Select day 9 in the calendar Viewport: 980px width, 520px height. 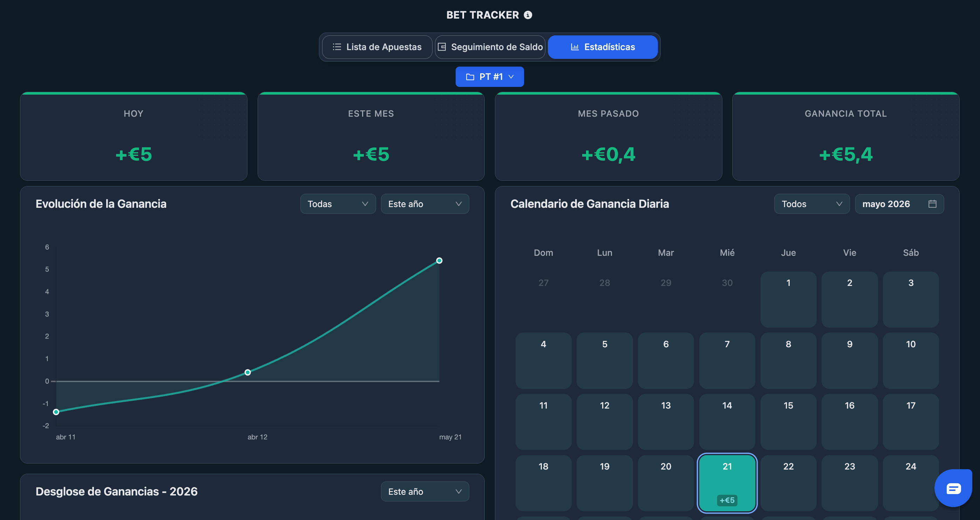850,361
